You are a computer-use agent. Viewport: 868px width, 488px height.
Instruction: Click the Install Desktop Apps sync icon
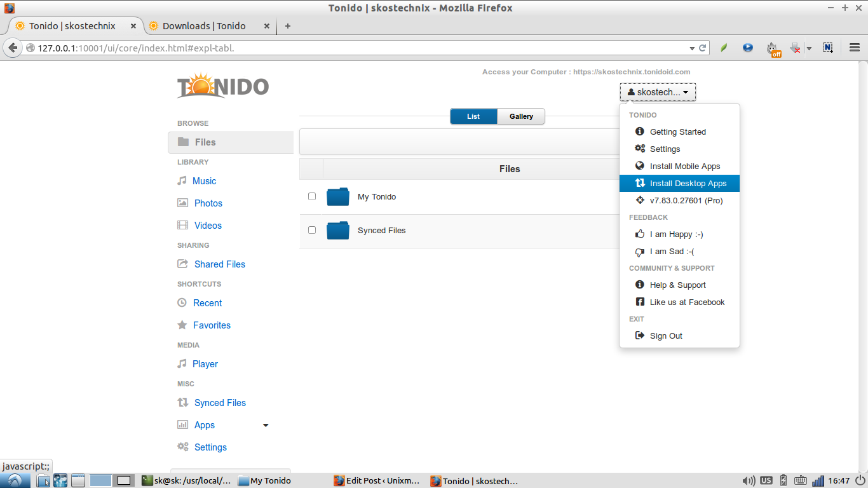[x=640, y=183]
